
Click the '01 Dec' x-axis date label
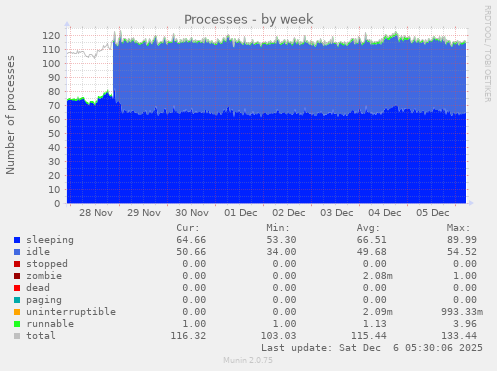241,213
